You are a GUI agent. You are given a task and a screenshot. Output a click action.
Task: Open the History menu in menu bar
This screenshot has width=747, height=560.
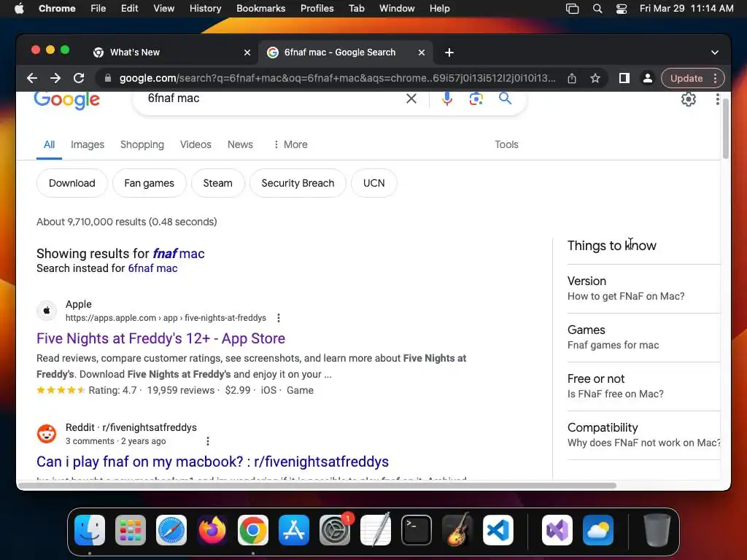(205, 9)
